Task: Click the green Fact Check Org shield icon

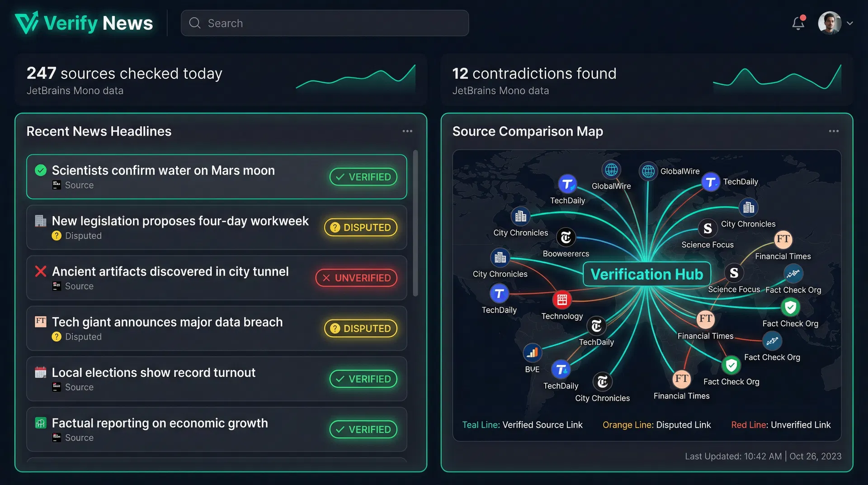Action: [790, 308]
